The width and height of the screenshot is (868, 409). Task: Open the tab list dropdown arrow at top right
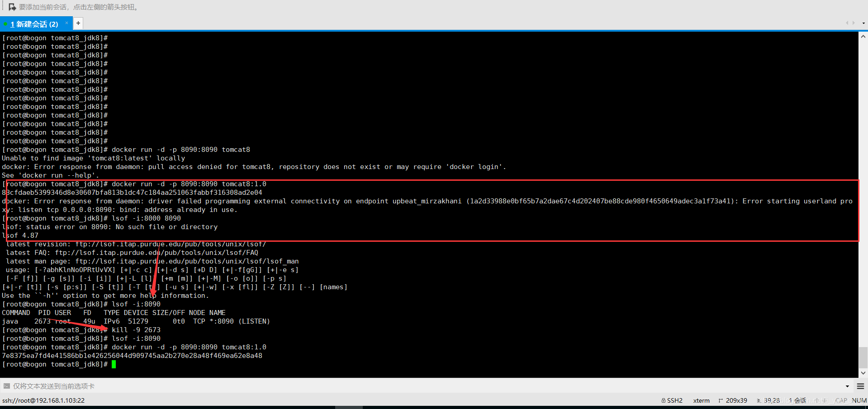pyautogui.click(x=863, y=23)
